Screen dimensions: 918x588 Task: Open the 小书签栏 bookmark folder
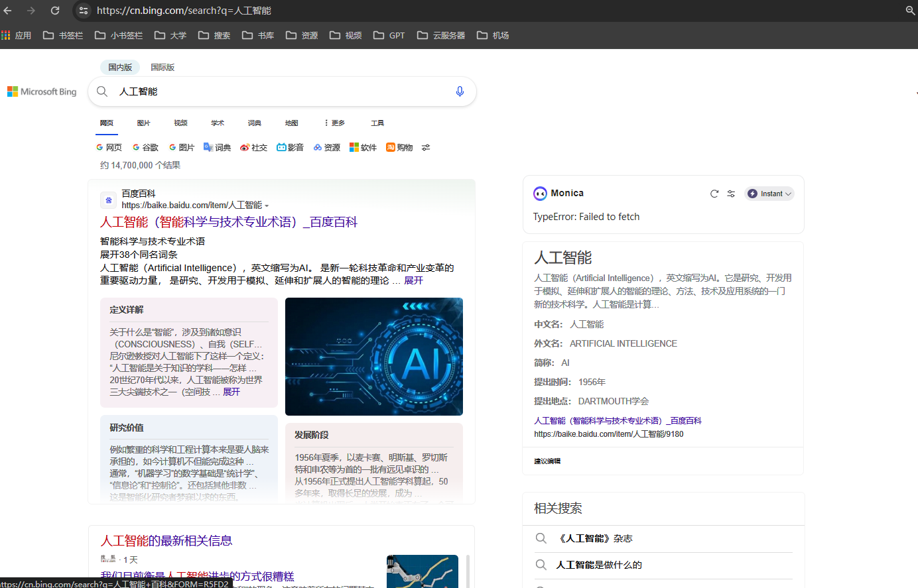click(119, 35)
